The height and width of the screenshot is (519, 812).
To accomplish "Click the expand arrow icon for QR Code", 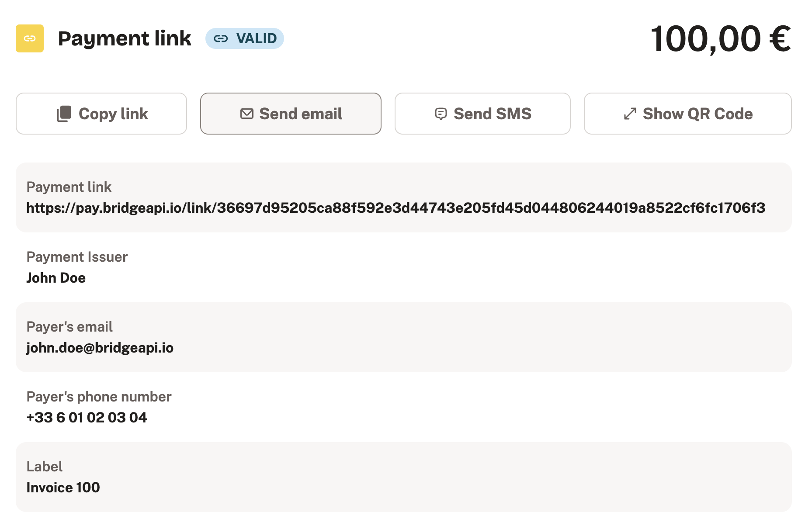I will (x=630, y=114).
